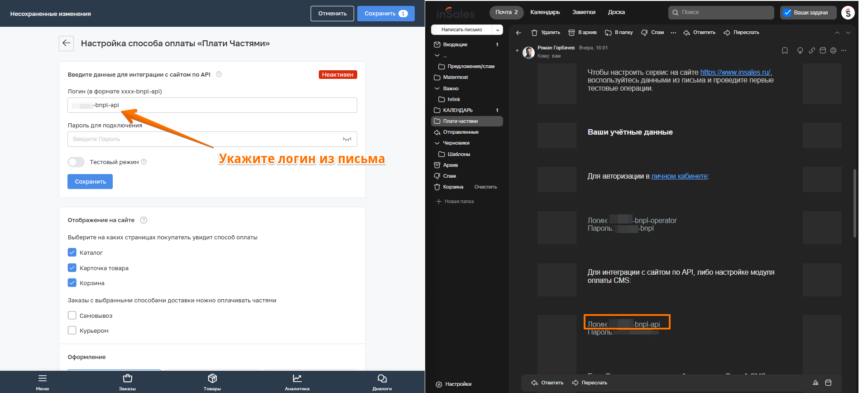Open Диалоги chat icon in bottom bar
This screenshot has height=393, width=868.
click(x=382, y=382)
